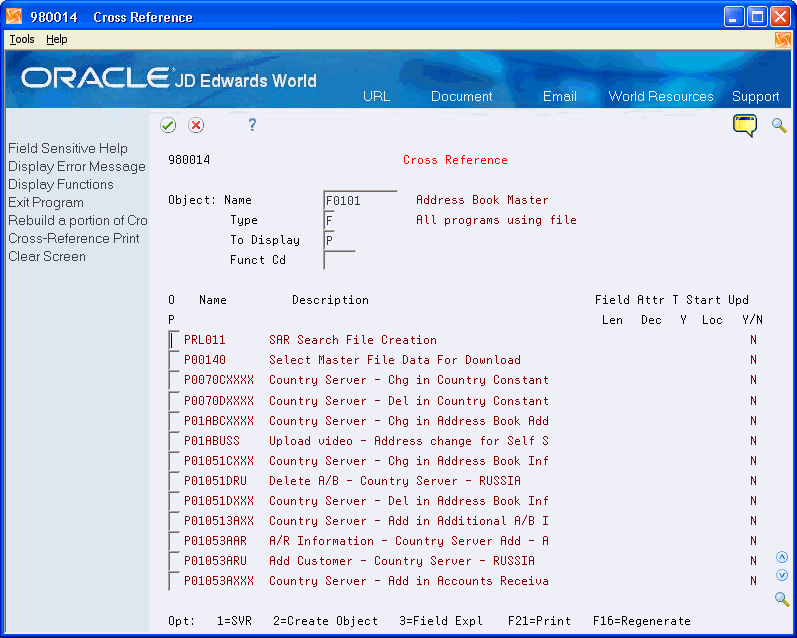
Task: Click the 'Address Book Master' description text
Action: point(482,200)
